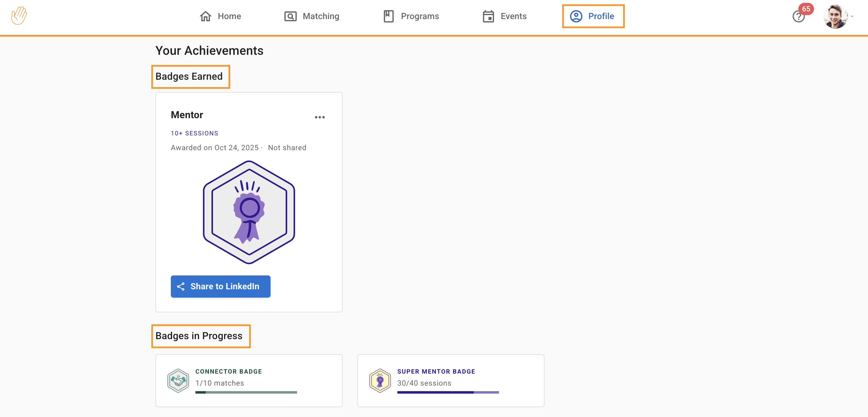Click the Super Mentor sessions progress bar
868x417 pixels.
448,392
